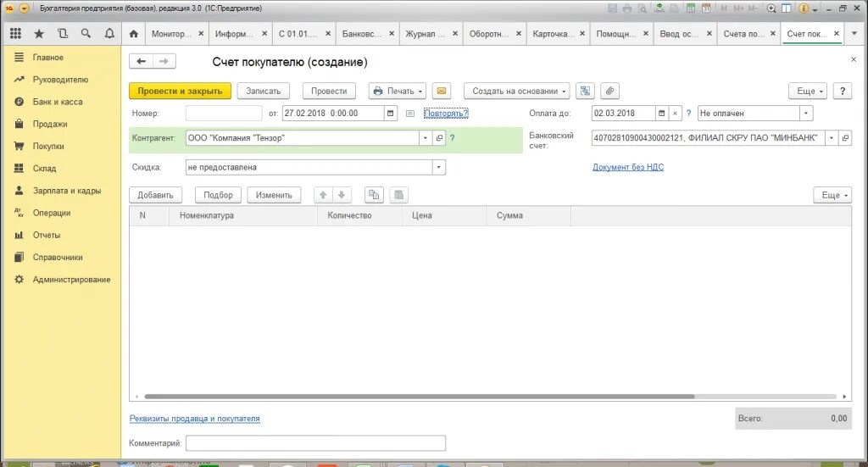This screenshot has width=868, height=467.
Task: Expand Скидка dropdown arrow
Action: tap(439, 167)
